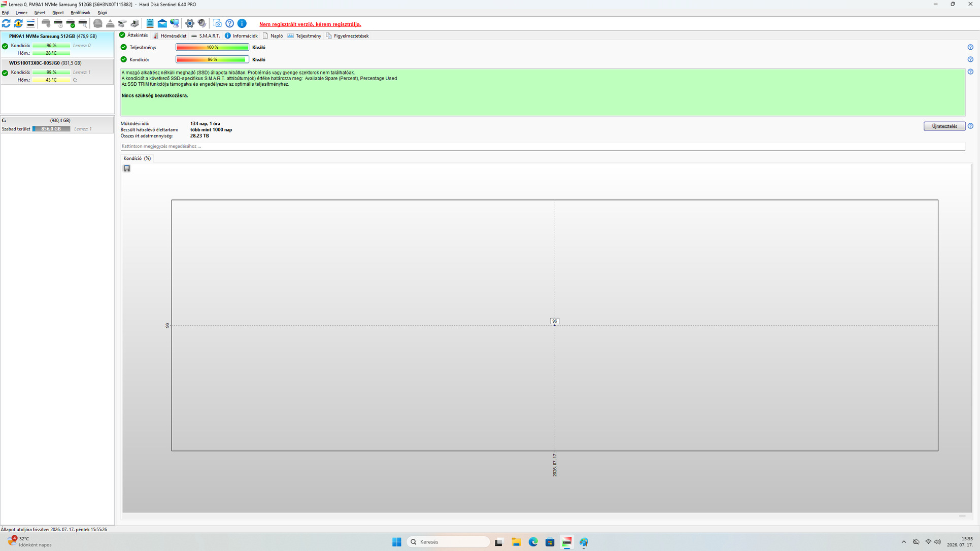Open the Nézet menu
Screen dimensions: 980x551
40,13
